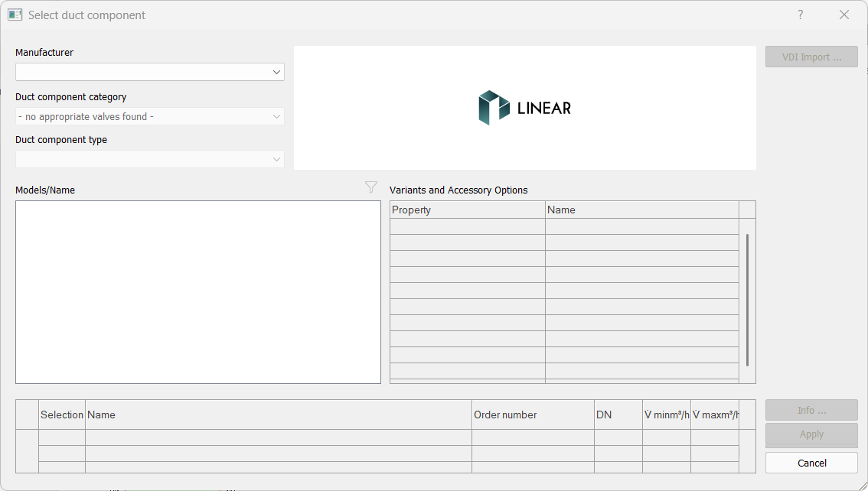The height and width of the screenshot is (491, 868).
Task: Open the Duct component type dropdown
Action: click(x=150, y=159)
